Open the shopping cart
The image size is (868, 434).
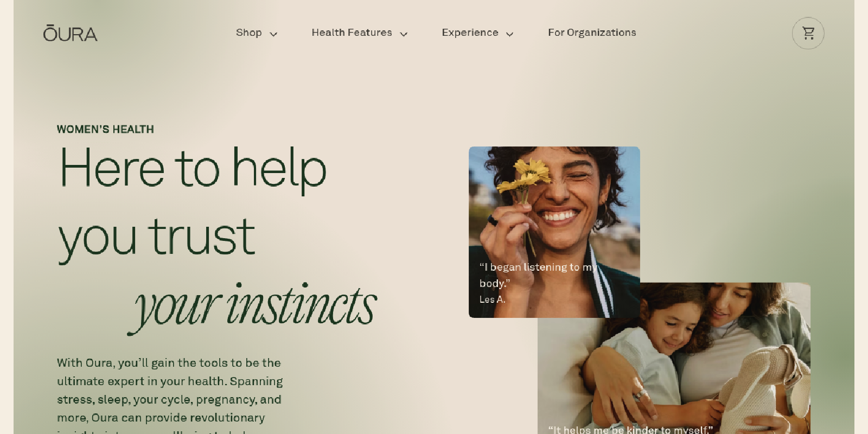pyautogui.click(x=808, y=33)
